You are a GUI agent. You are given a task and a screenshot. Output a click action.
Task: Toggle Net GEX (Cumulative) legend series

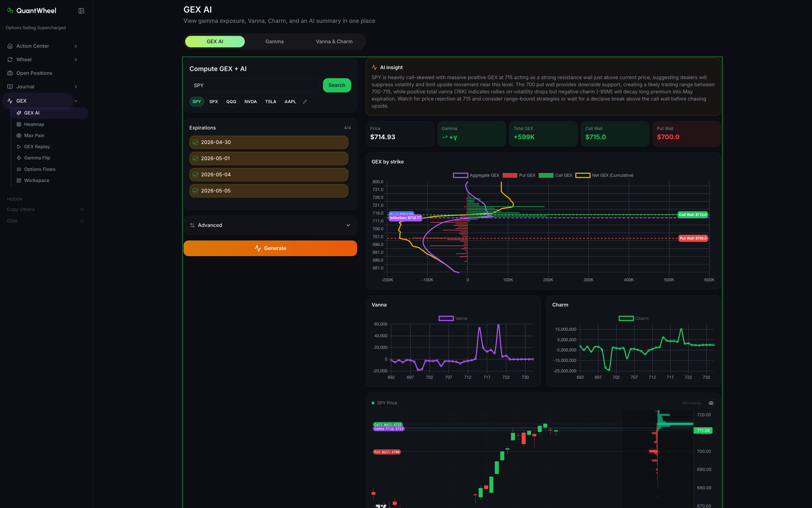pyautogui.click(x=604, y=175)
